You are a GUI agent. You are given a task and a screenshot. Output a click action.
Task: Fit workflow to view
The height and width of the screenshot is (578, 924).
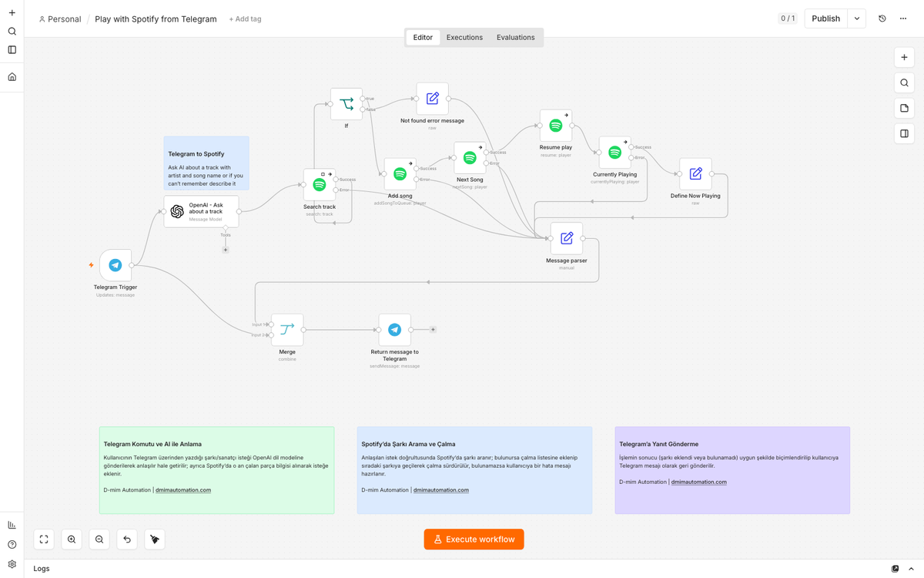click(44, 539)
